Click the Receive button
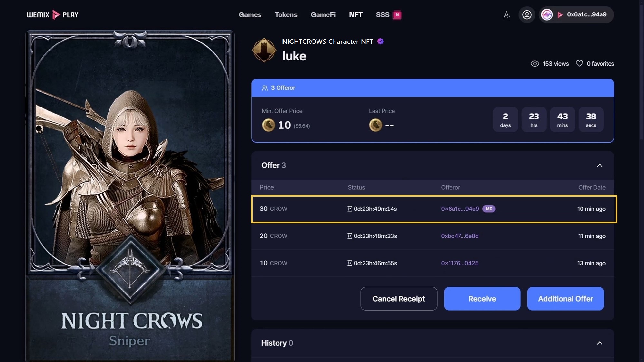The width and height of the screenshot is (644, 362). 482,299
